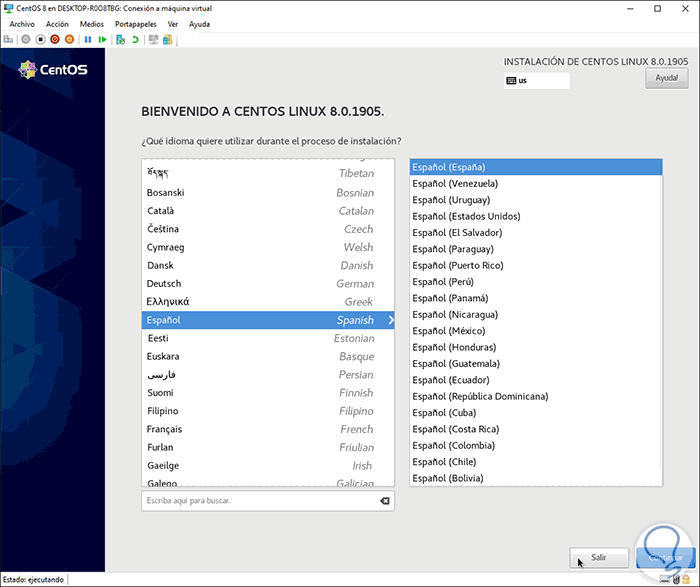
Task: Click the CentOS logo in sidebar
Action: [x=53, y=70]
